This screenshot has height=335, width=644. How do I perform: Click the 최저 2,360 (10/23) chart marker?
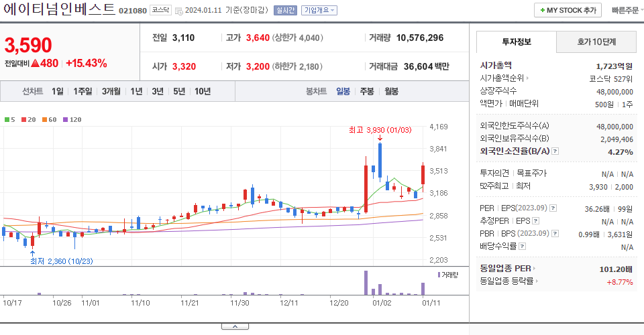pyautogui.click(x=62, y=261)
